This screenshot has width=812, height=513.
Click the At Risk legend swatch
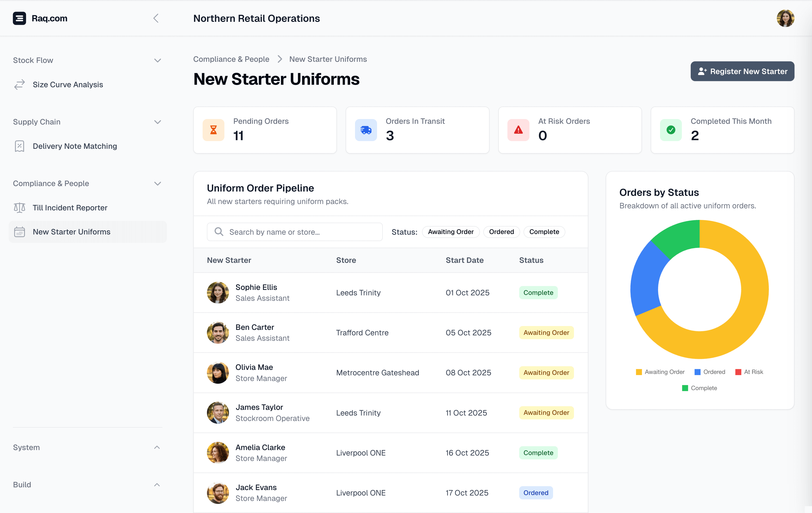click(x=738, y=372)
